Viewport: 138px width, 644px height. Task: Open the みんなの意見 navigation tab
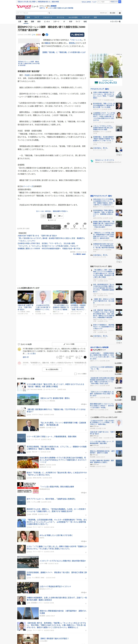point(73,17)
